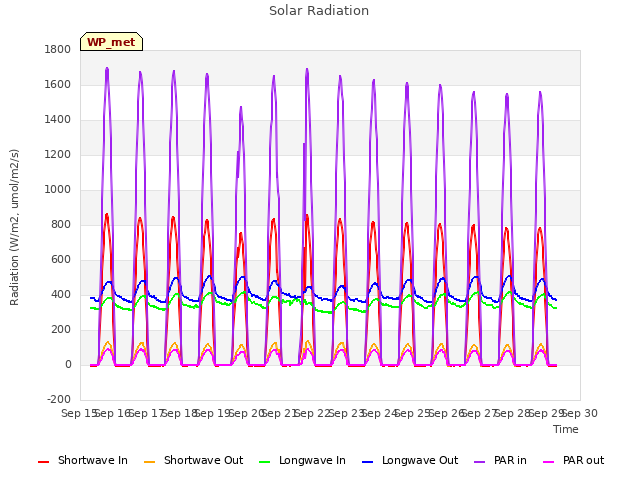Click the Sep 30 x-axis label
Viewport: 640px width, 480px height.
[580, 413]
